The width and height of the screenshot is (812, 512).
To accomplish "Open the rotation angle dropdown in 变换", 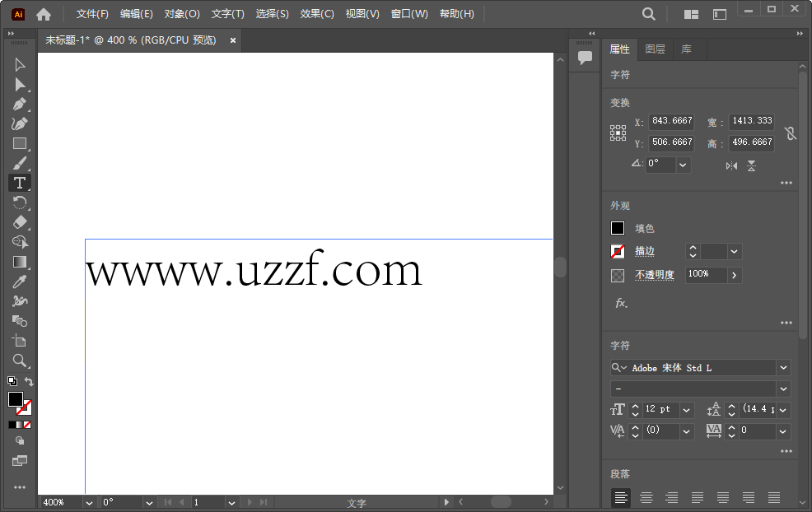I will tap(682, 164).
